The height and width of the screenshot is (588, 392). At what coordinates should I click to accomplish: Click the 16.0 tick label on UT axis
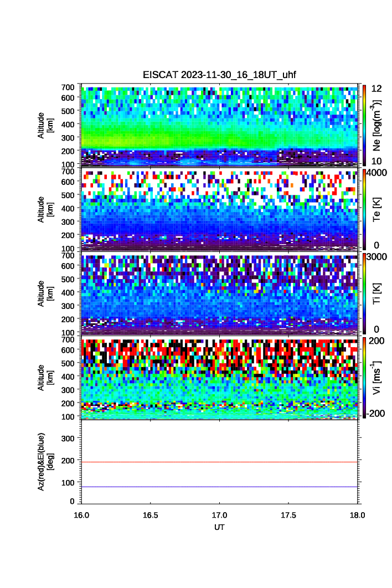[x=82, y=514]
